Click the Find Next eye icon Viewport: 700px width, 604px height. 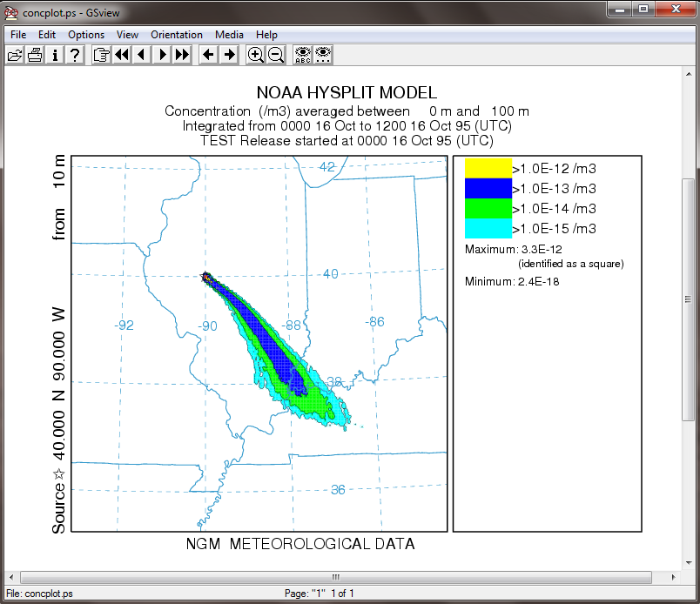tap(323, 55)
